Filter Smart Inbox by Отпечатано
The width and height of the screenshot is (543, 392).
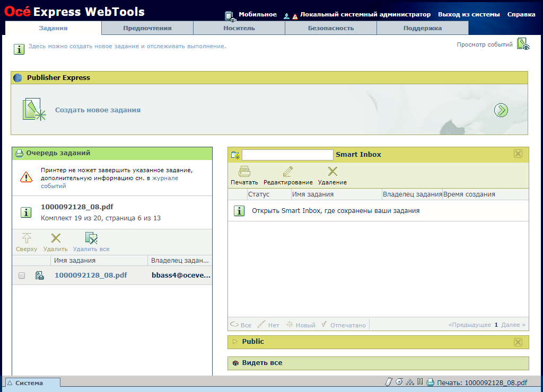click(343, 325)
